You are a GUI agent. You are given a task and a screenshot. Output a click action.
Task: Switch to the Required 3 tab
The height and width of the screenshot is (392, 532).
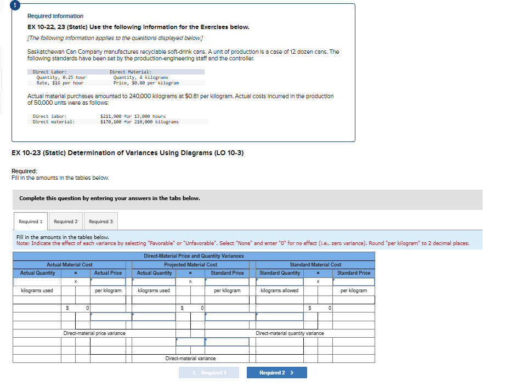(x=100, y=221)
